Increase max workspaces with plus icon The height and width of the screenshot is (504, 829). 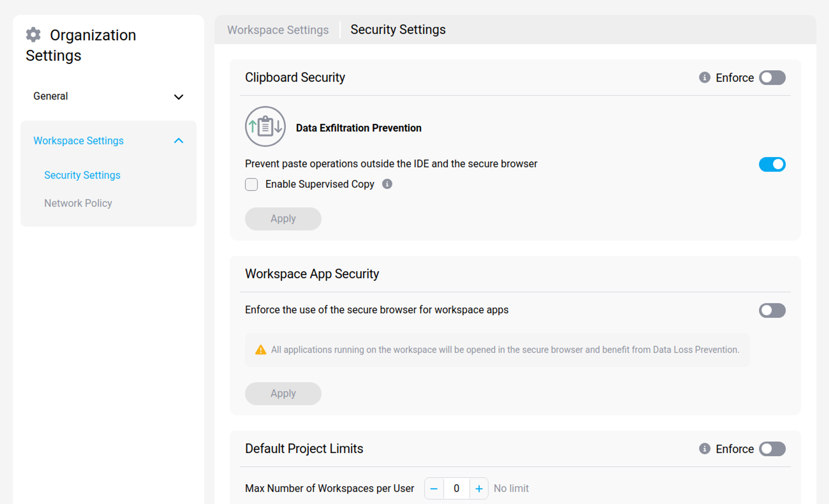[x=479, y=488]
